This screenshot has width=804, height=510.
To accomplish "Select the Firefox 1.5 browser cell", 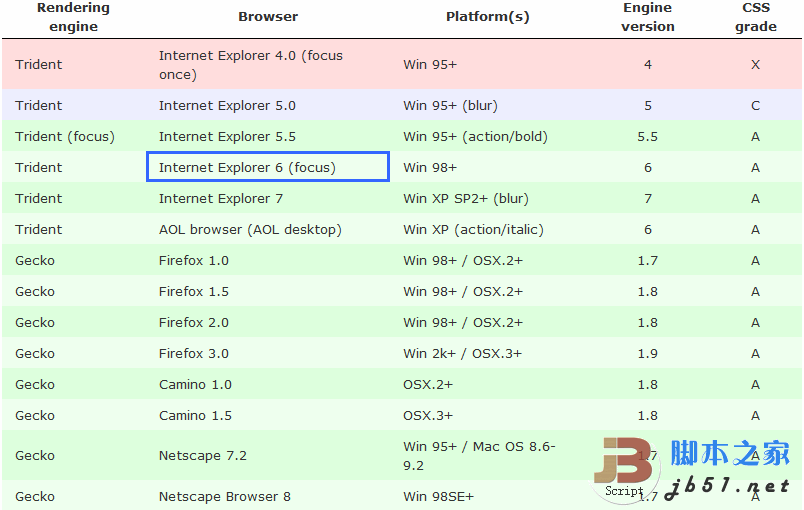I will pos(268,291).
